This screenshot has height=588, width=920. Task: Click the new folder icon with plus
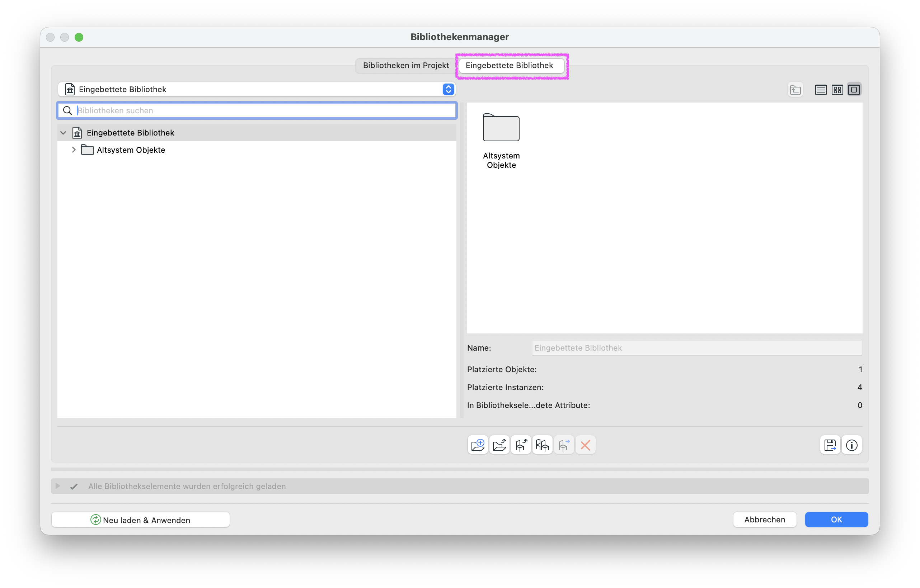tap(478, 445)
